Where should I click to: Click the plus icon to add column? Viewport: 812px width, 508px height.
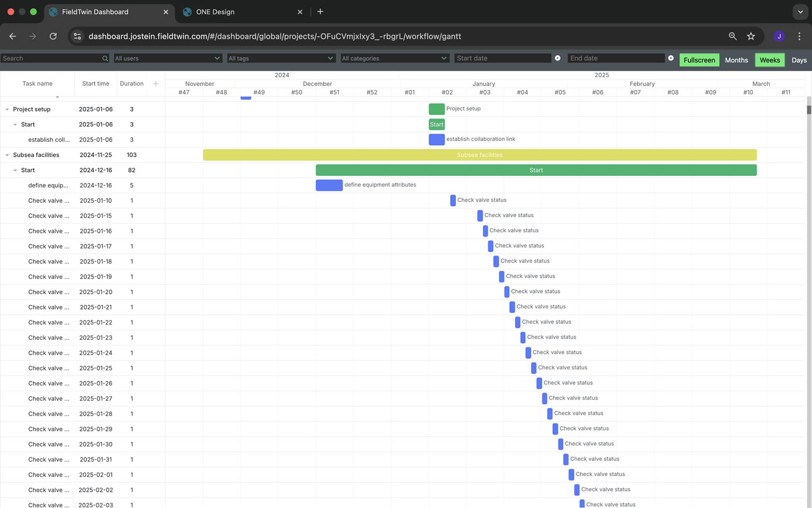click(155, 84)
